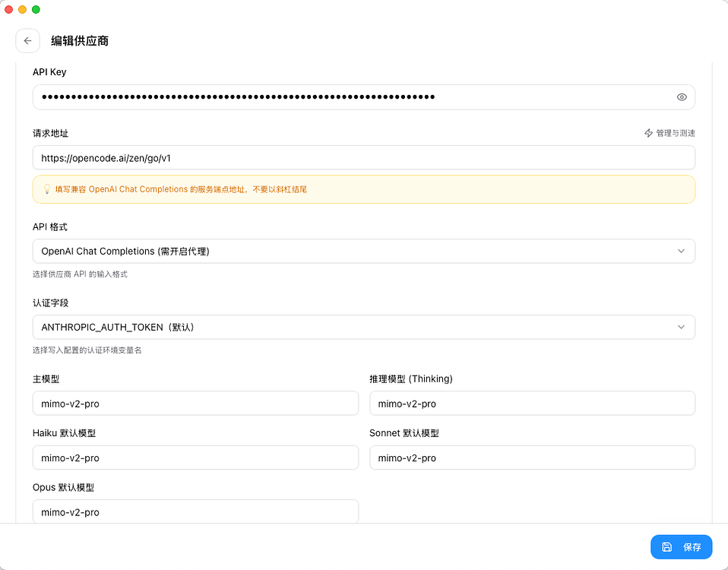
Task: Minimize the window with yellow button
Action: pyautogui.click(x=22, y=9)
